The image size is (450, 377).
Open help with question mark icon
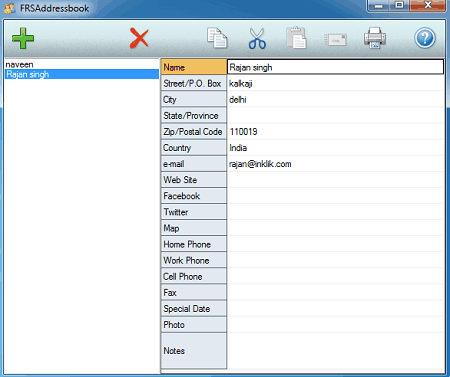click(425, 38)
